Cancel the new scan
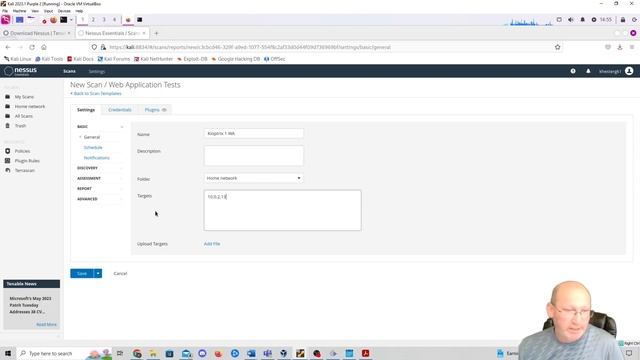This screenshot has height=360, width=640. (120, 273)
